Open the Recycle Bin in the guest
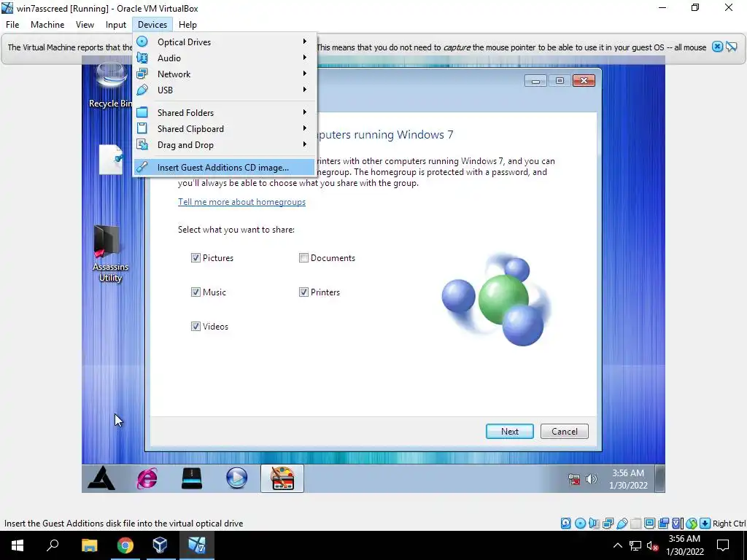The height and width of the screenshot is (560, 747). (x=111, y=85)
